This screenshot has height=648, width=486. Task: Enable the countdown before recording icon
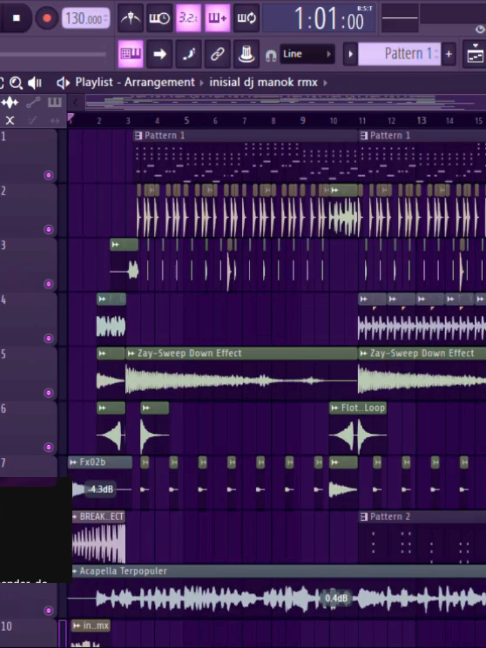[x=188, y=18]
